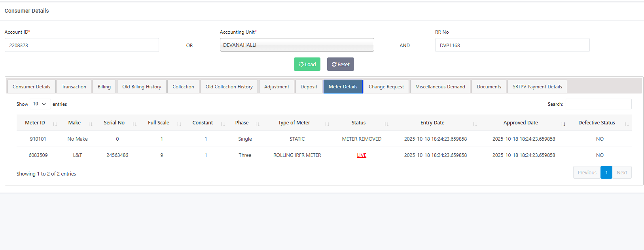Click the Previous pagination button
The image size is (644, 250).
(x=587, y=172)
